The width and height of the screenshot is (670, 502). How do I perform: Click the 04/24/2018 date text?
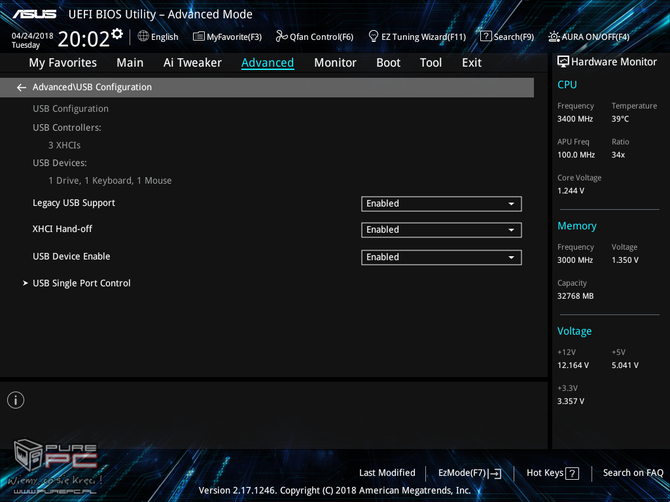click(x=32, y=36)
